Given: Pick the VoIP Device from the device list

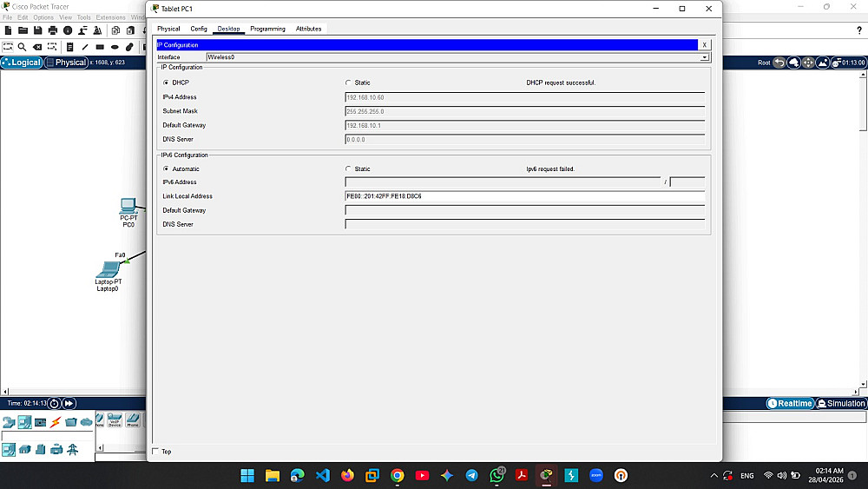Looking at the screenshot, I should click(115, 420).
